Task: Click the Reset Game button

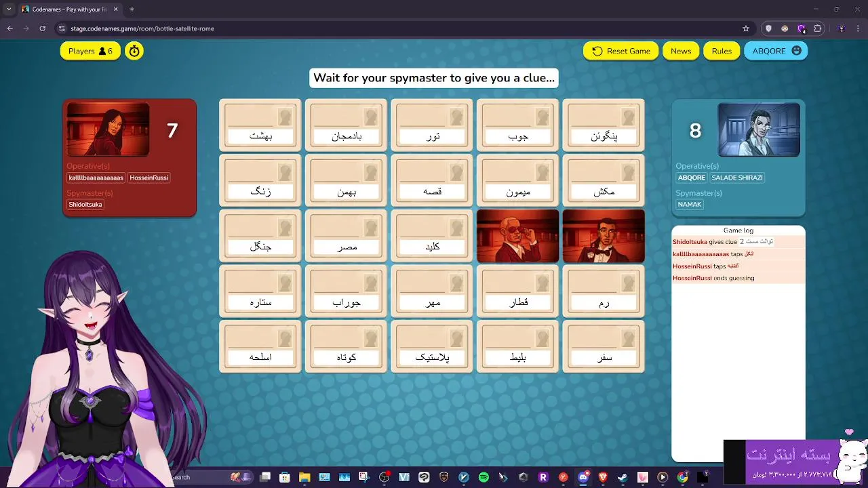Action: (x=621, y=51)
